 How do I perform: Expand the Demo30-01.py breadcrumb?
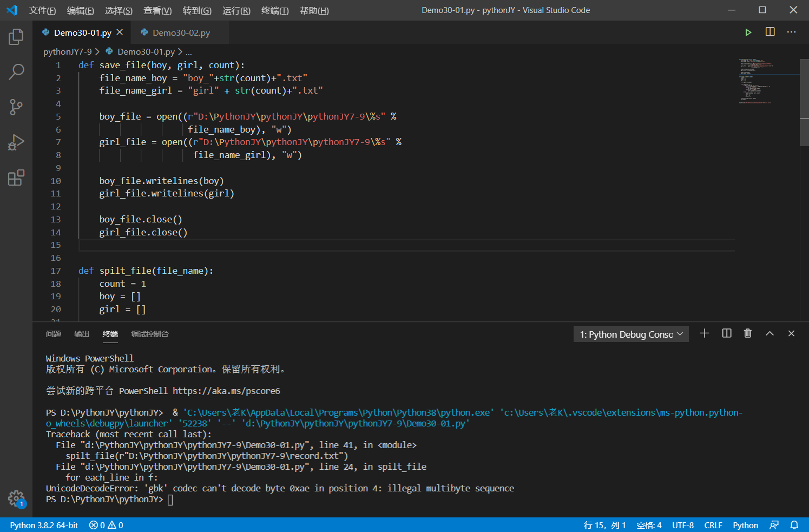[146, 52]
